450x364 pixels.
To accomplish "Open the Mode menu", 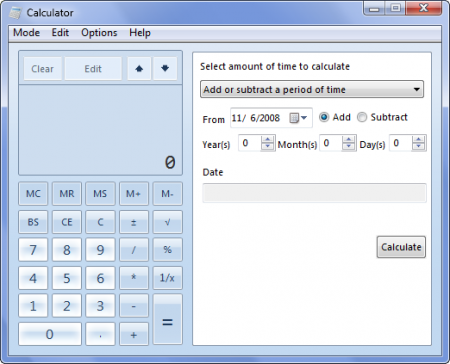I will tap(27, 33).
